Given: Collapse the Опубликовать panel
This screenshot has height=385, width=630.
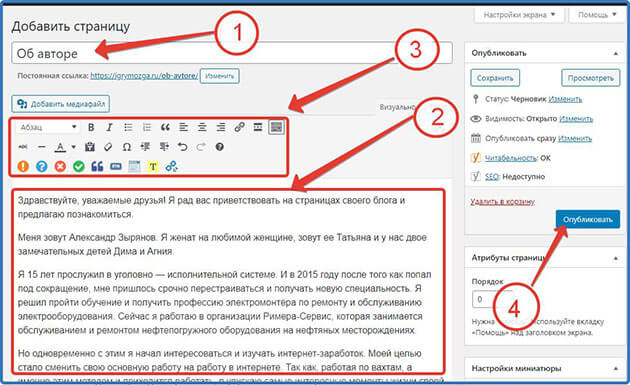Looking at the screenshot, I should tap(616, 53).
